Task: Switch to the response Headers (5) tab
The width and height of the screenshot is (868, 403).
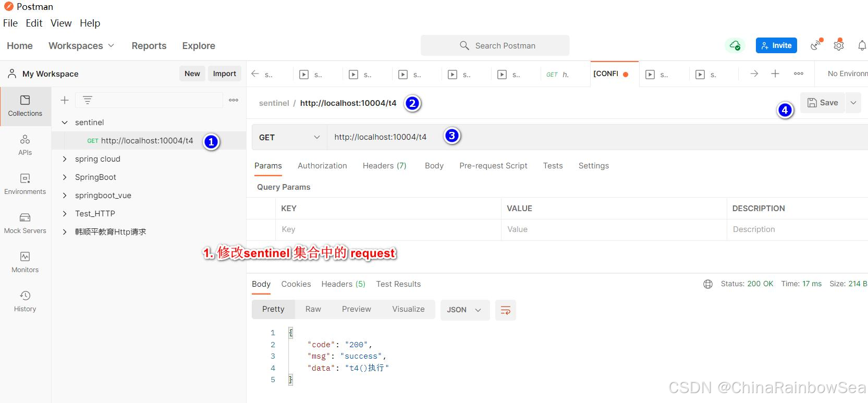Action: click(343, 284)
